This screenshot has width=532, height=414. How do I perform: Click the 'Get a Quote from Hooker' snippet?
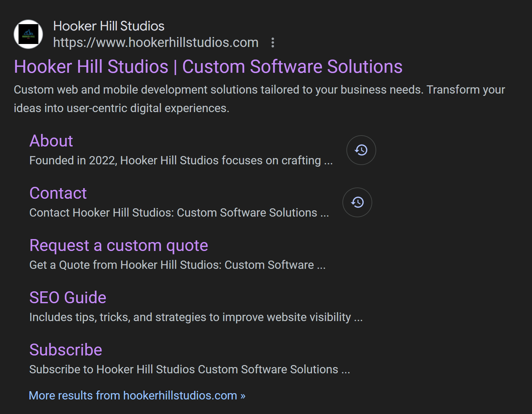click(178, 265)
